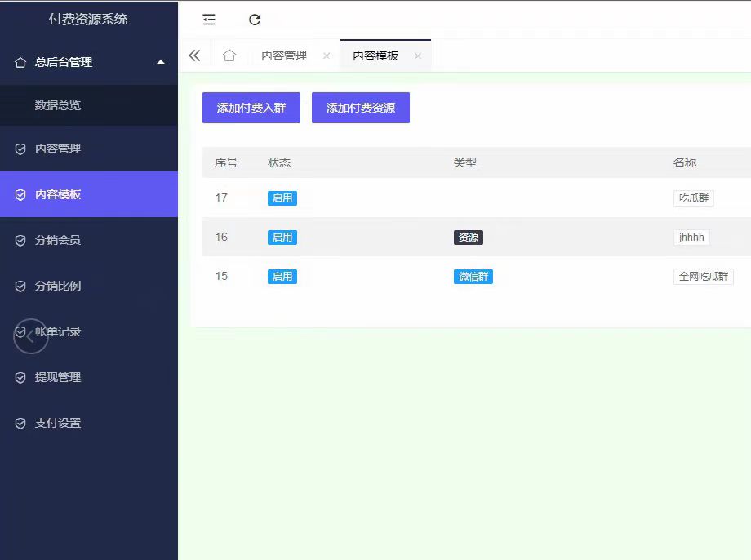The height and width of the screenshot is (560, 751).
Task: Toggle the 启用 status badge of row 16
Action: pyautogui.click(x=282, y=238)
